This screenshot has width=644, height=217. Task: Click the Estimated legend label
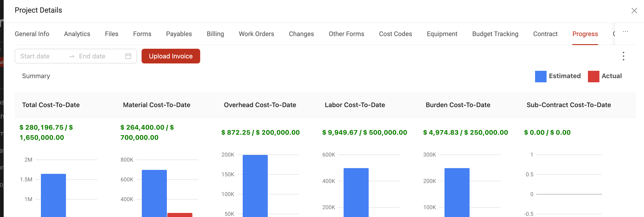[x=564, y=76]
